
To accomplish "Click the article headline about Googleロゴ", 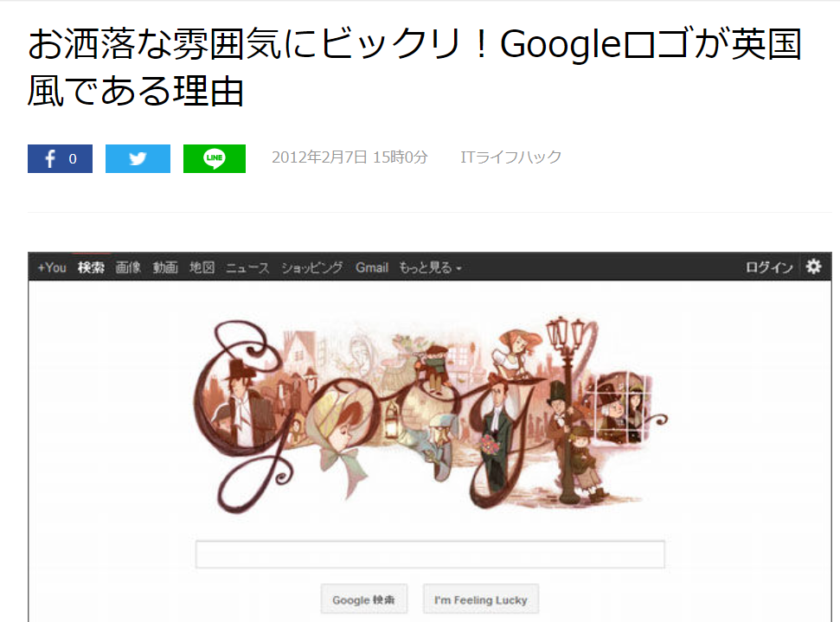I will tap(414, 67).
